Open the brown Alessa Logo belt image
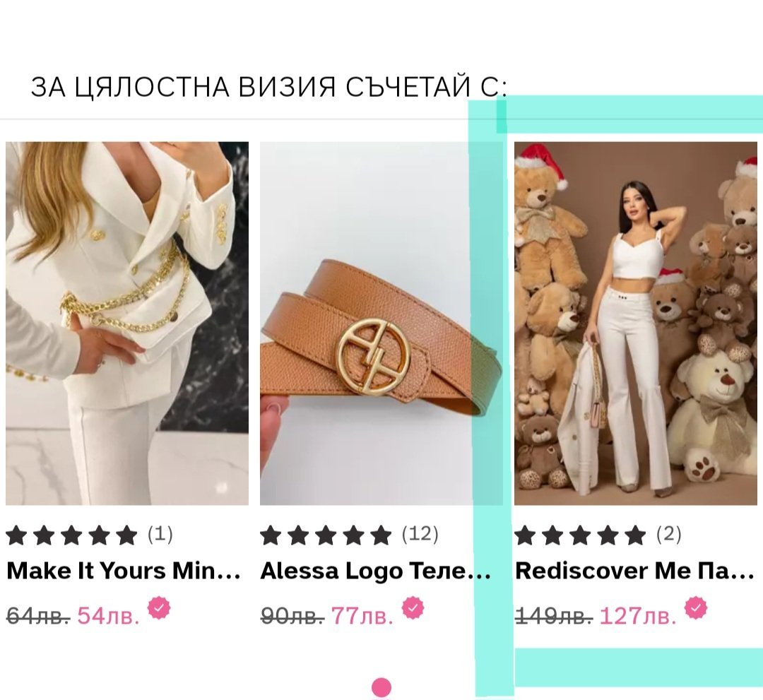 (381, 324)
